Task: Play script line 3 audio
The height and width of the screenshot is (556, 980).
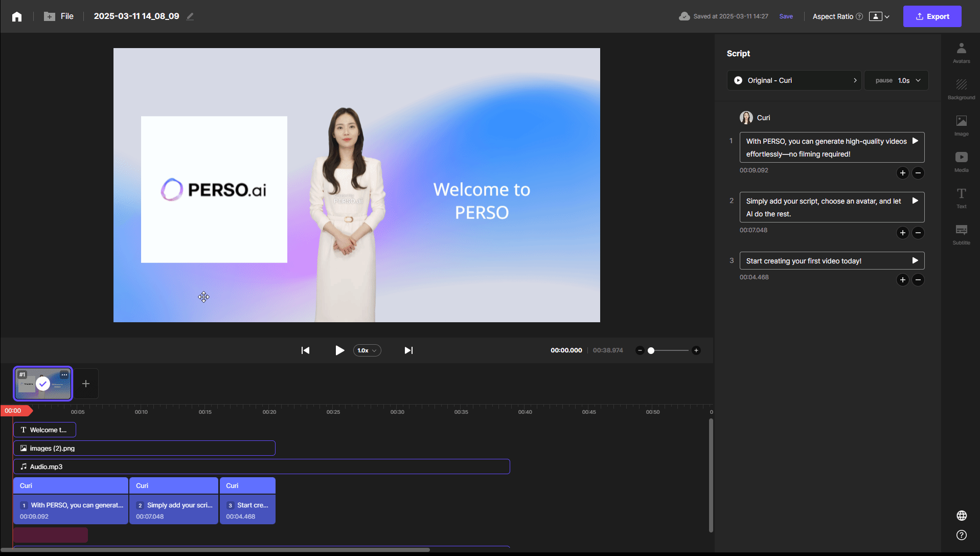Action: pyautogui.click(x=915, y=261)
